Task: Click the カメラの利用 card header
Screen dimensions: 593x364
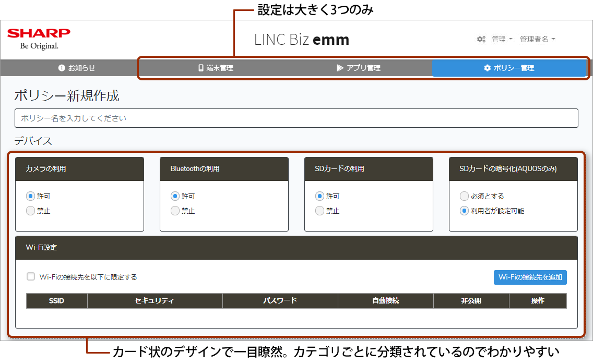Action: tap(79, 169)
